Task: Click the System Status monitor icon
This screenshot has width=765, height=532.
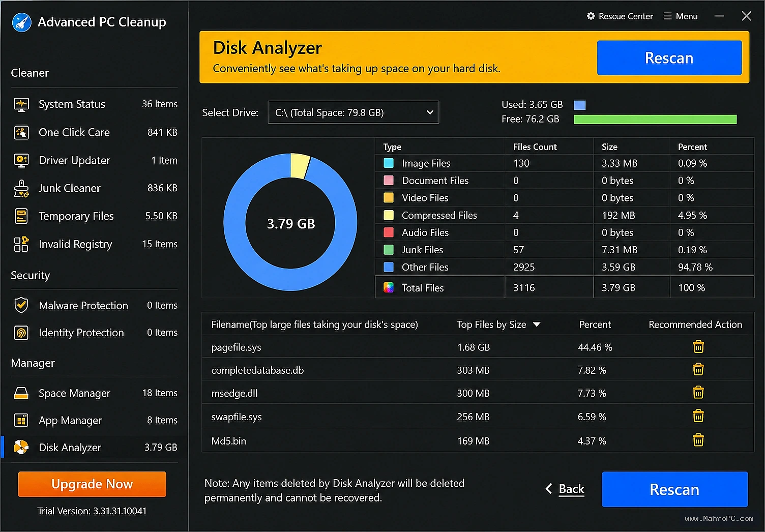Action: pos(21,104)
